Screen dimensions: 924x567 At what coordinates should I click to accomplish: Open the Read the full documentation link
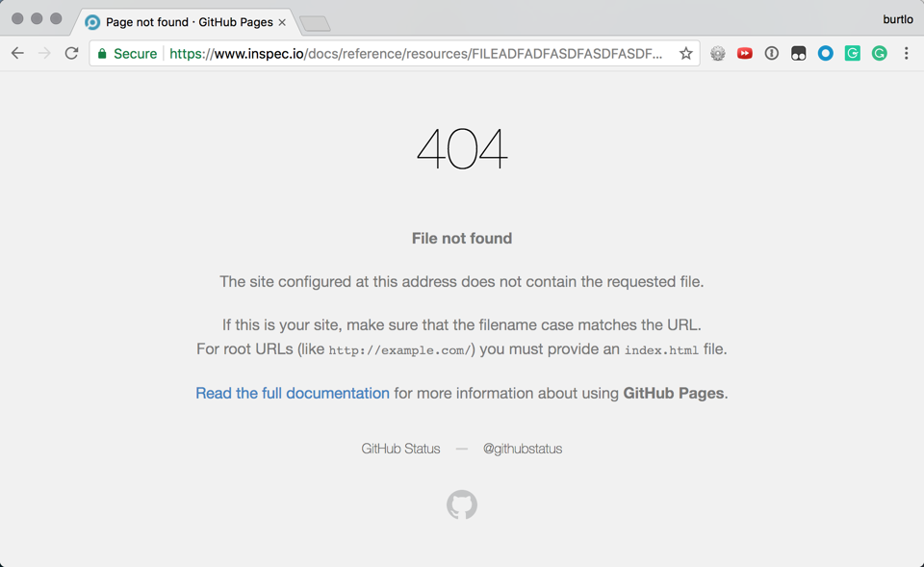293,393
